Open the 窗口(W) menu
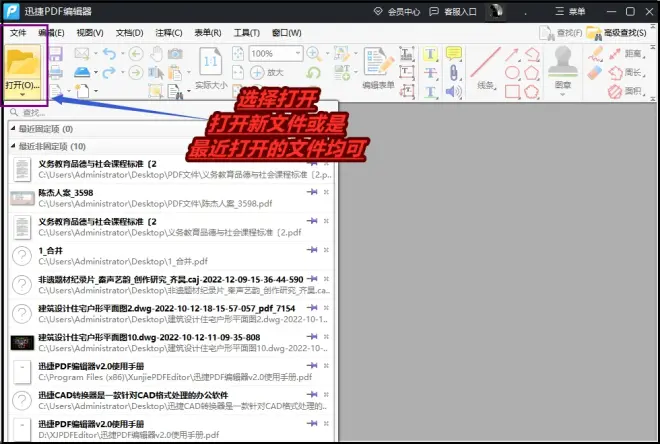The image size is (660, 444). click(287, 33)
